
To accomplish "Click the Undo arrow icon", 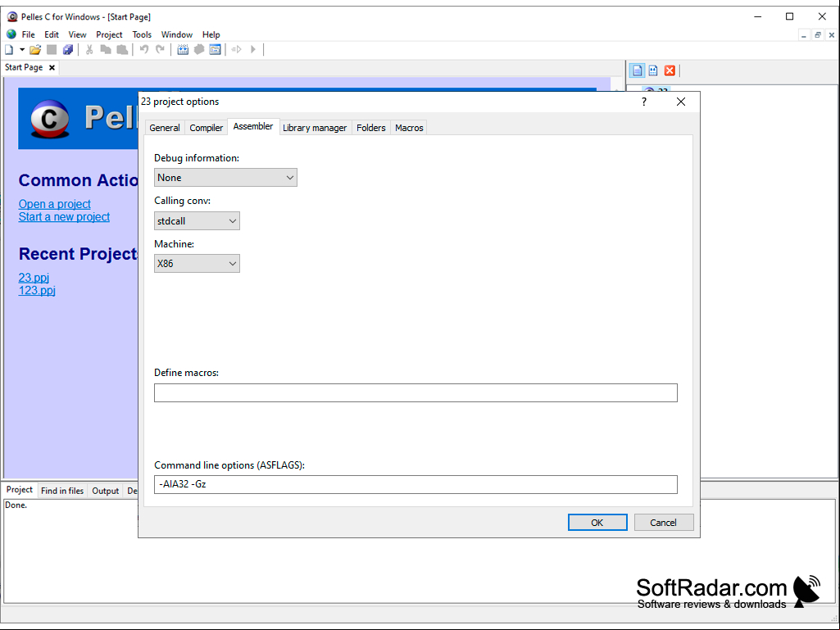I will (143, 50).
